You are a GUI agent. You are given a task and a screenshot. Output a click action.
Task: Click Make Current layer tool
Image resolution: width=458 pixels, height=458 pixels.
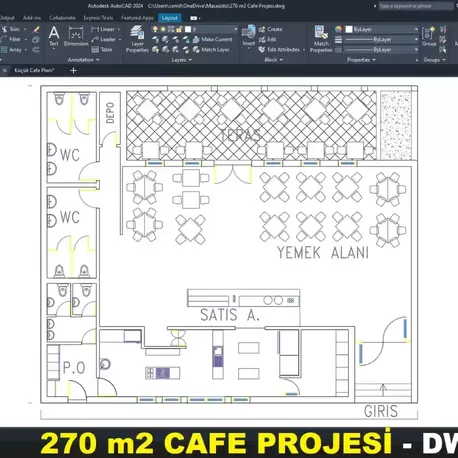click(x=212, y=39)
